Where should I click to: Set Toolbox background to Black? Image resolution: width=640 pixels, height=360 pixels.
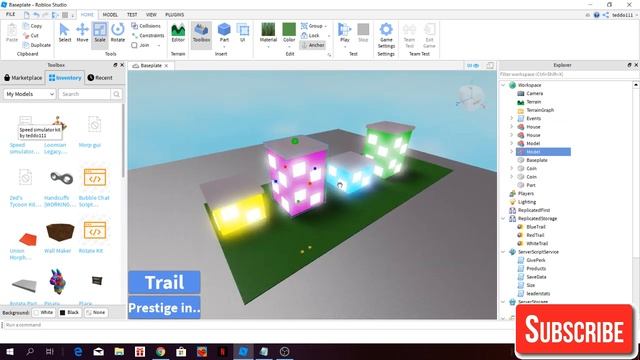coord(69,313)
